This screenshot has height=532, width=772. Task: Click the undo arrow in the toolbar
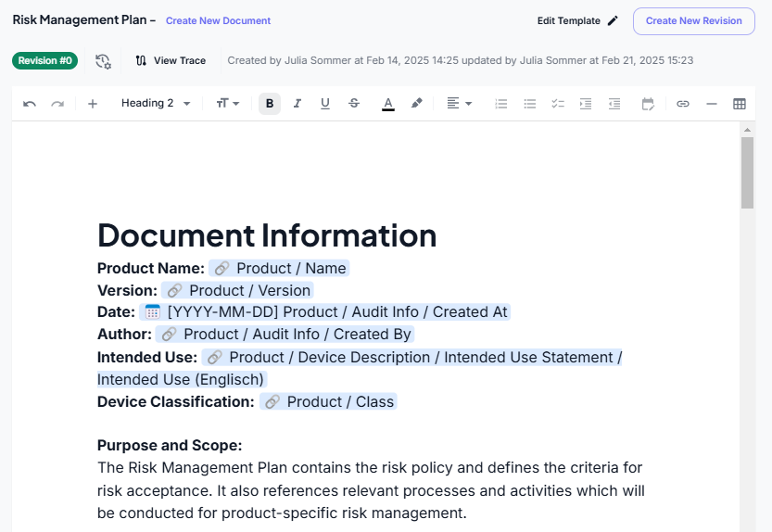pyautogui.click(x=30, y=104)
